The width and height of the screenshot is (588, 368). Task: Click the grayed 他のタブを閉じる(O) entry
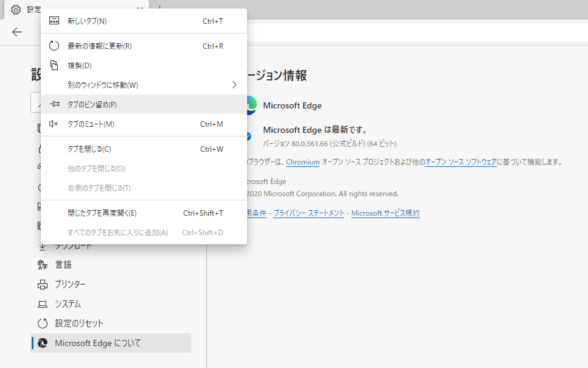click(144, 169)
